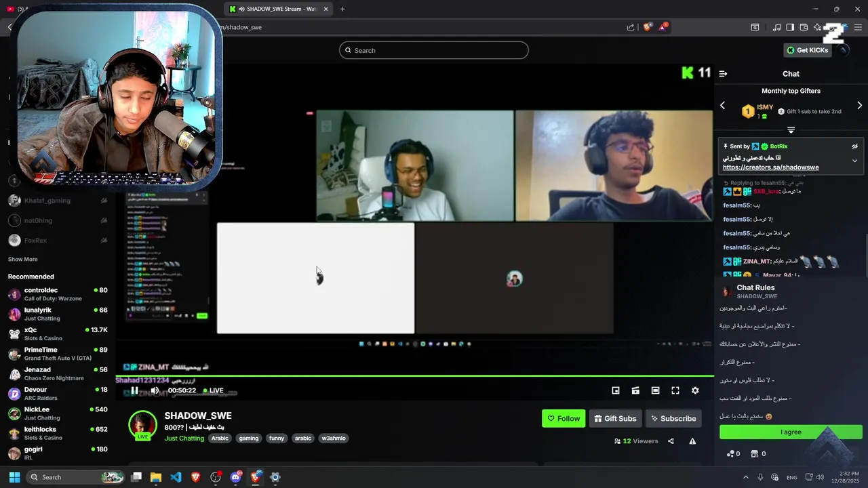Mute the stream volume speaker icon
Image resolution: width=868 pixels, height=488 pixels.
click(155, 390)
